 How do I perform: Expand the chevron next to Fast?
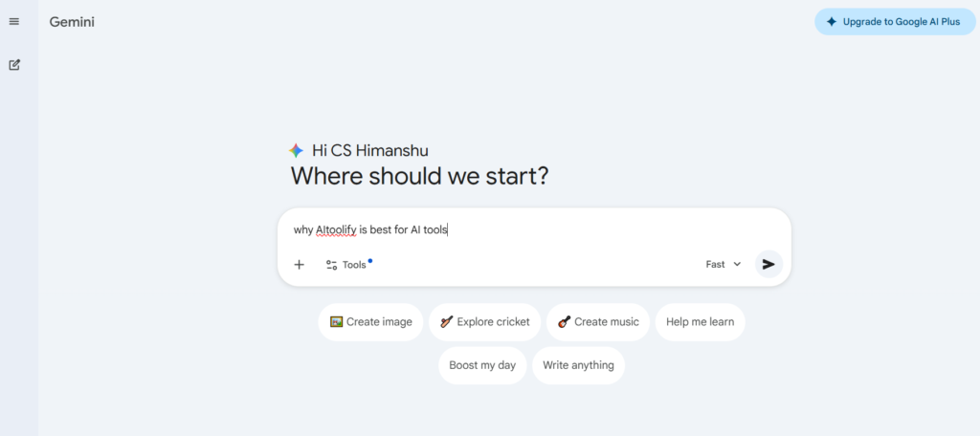pos(737,265)
